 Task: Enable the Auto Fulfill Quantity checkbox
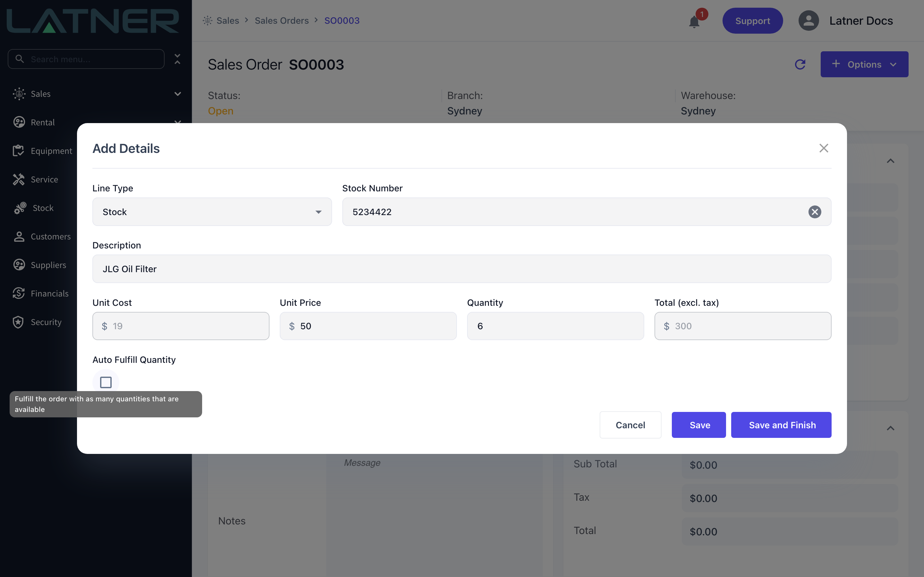pyautogui.click(x=106, y=382)
